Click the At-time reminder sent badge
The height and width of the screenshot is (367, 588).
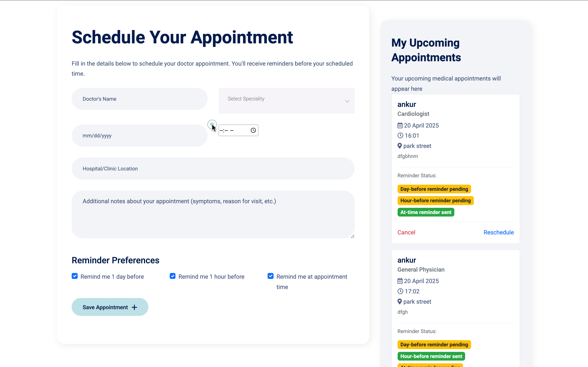click(x=426, y=212)
